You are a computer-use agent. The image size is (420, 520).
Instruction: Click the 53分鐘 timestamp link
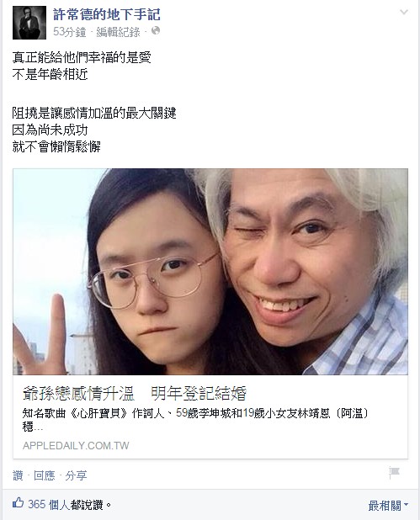pyautogui.click(x=69, y=32)
